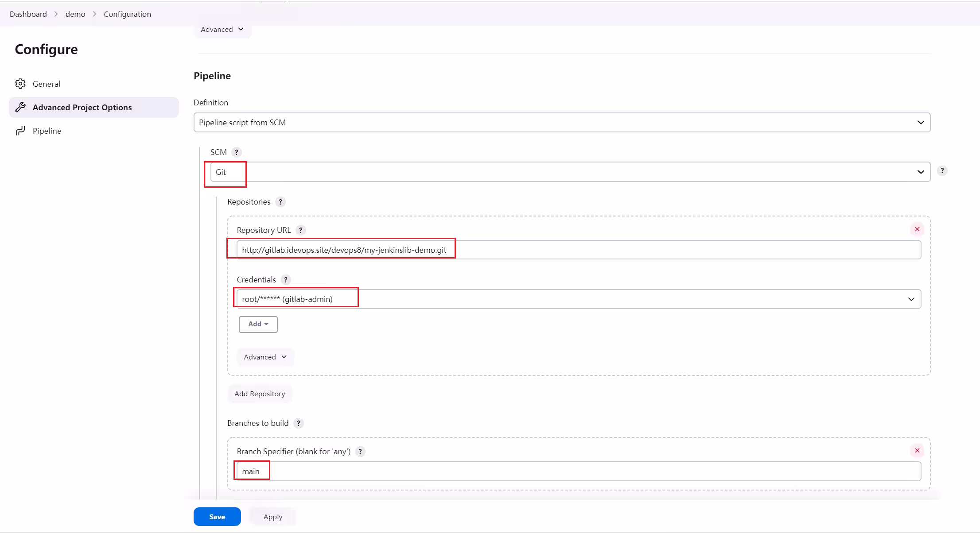Focus the Repository URL input field
The width and height of the screenshot is (980, 533).
point(579,250)
